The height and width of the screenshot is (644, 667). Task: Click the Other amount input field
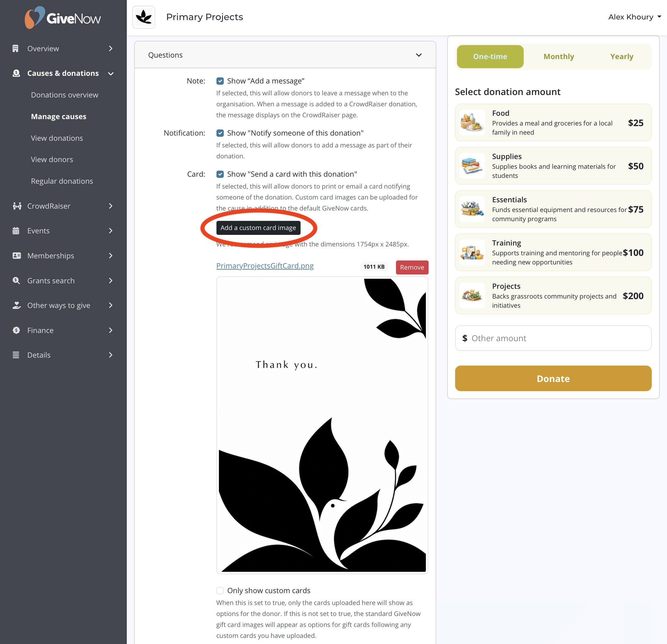click(x=553, y=338)
